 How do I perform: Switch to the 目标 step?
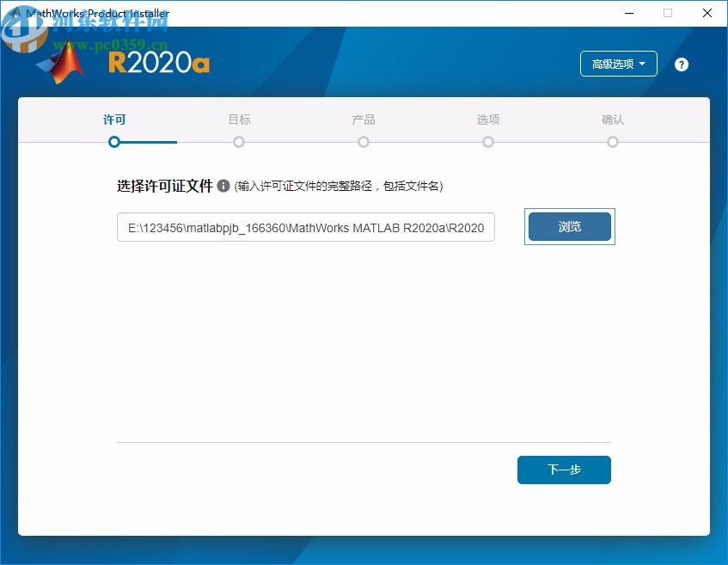click(x=239, y=120)
